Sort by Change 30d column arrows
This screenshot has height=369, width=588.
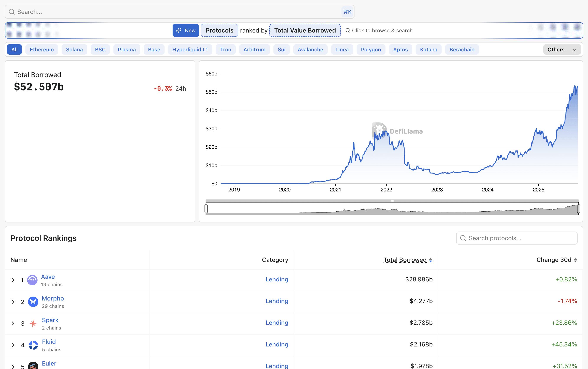[x=575, y=260]
